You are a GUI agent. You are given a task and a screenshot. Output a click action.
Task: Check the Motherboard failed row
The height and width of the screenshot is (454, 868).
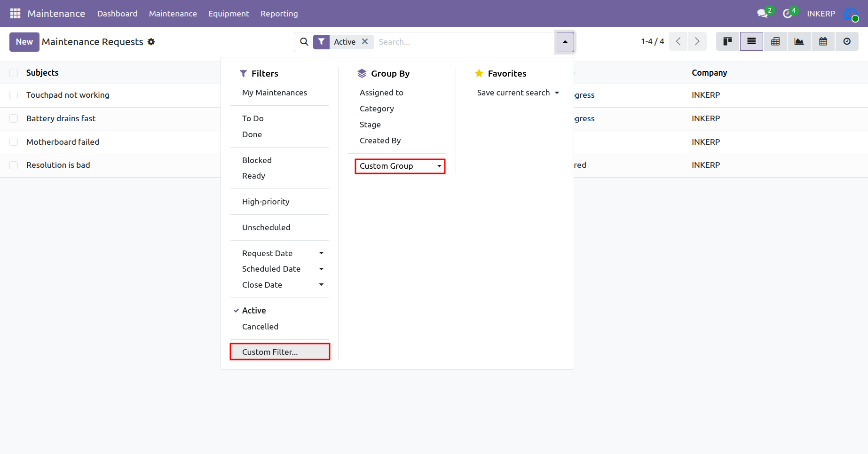pos(14,142)
